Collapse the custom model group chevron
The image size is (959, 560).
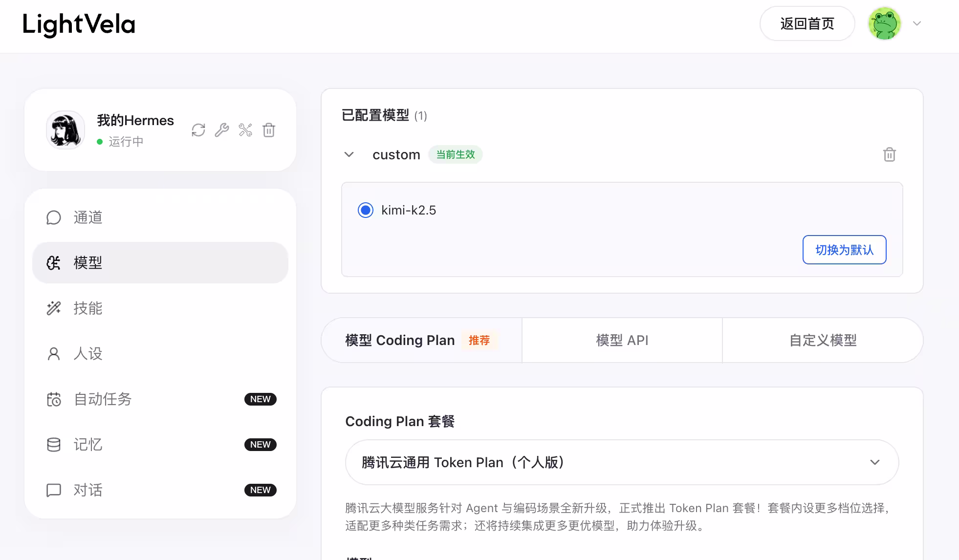point(349,154)
